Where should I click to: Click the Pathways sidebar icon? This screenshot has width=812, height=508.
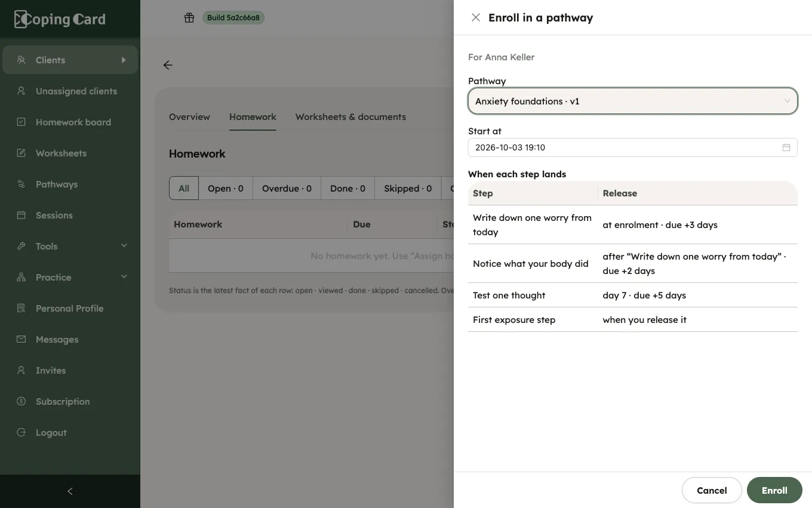(21, 184)
